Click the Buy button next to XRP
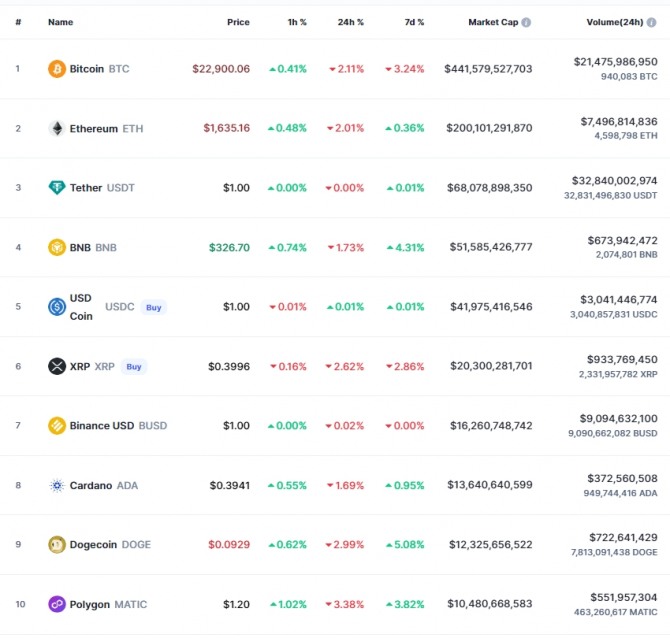The image size is (670, 638). (x=134, y=367)
